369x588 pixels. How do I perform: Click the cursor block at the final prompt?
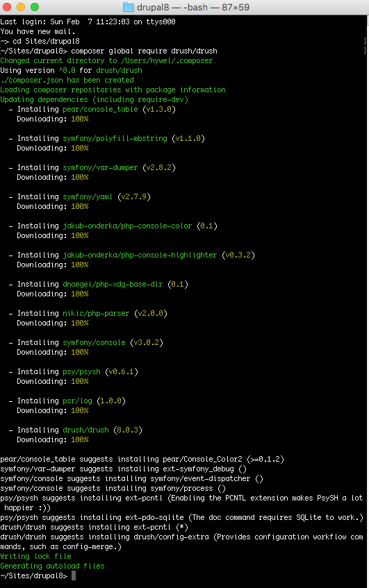point(74,576)
